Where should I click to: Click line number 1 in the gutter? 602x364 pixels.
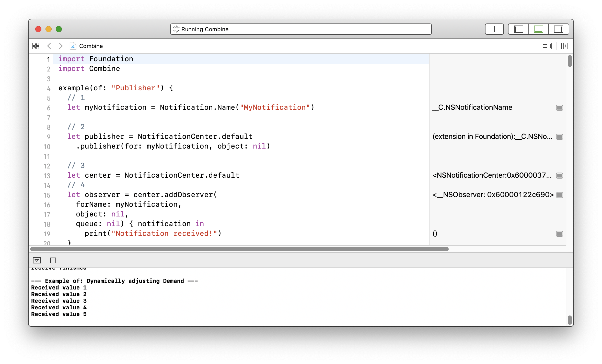[48, 59]
